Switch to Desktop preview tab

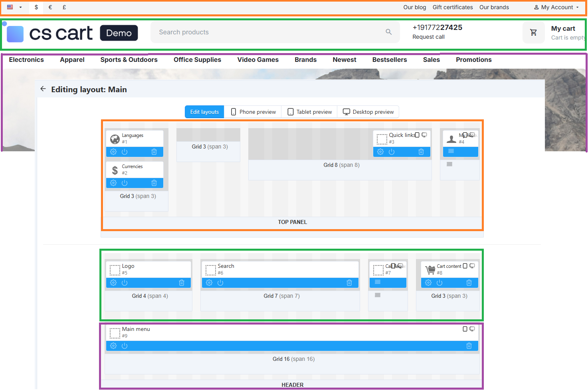click(368, 112)
